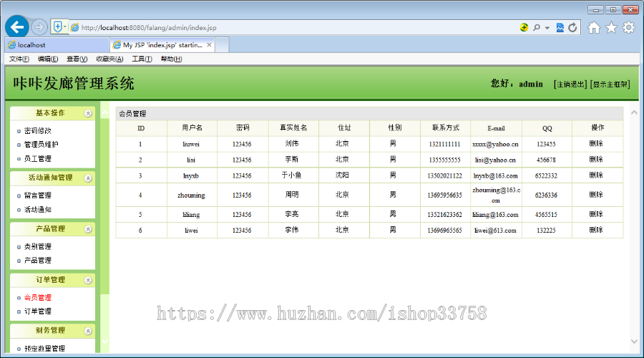644x358 pixels.
Task: Open the 编辑(E) menu
Action: point(48,59)
